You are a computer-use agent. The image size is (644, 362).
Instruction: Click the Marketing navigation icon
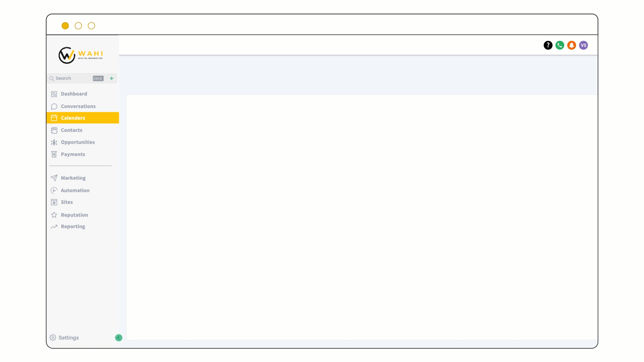click(x=54, y=178)
